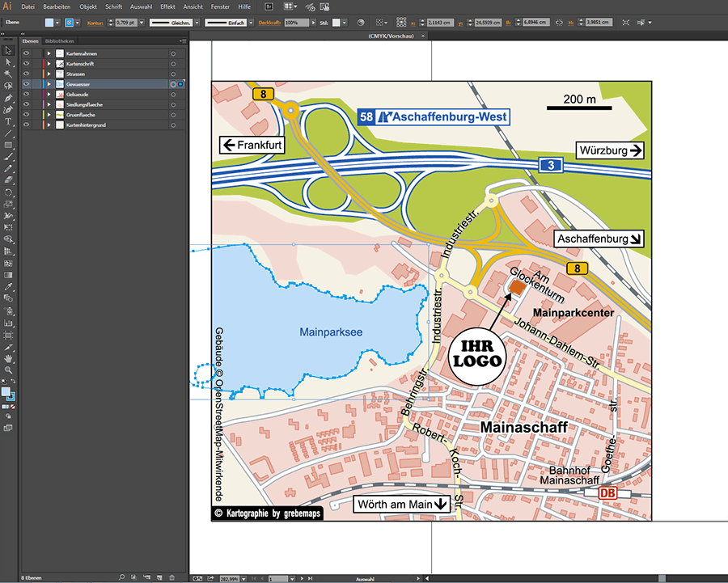The height and width of the screenshot is (583, 728).
Task: Delete layer using trash icon
Action: pos(171,577)
